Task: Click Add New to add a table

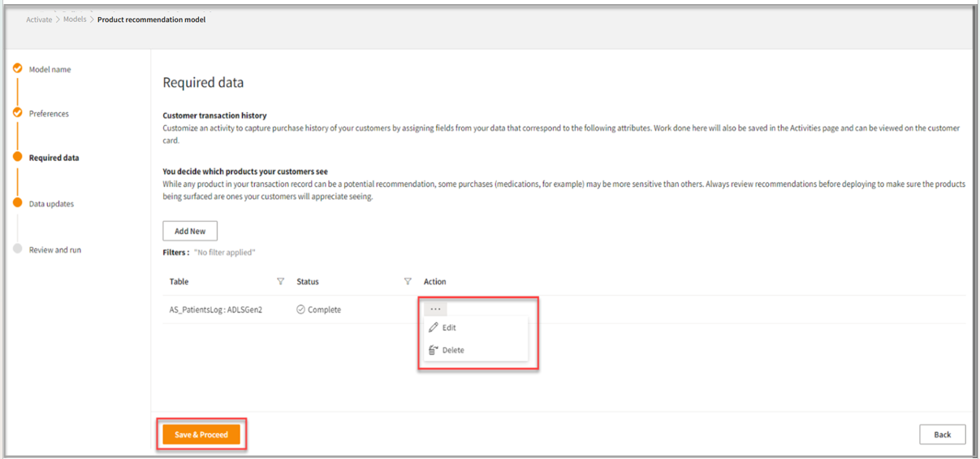Action: pyautogui.click(x=190, y=231)
